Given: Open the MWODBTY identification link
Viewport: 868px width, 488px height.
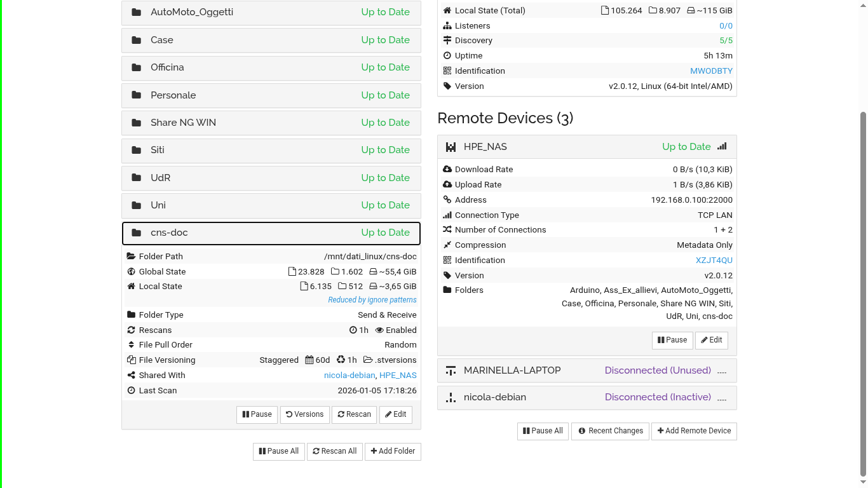Looking at the screenshot, I should tap(711, 71).
